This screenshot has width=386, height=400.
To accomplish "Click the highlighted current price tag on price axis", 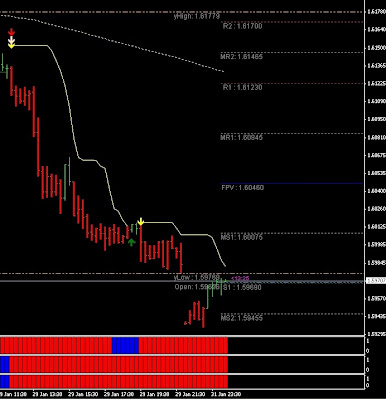I will (x=376, y=281).
